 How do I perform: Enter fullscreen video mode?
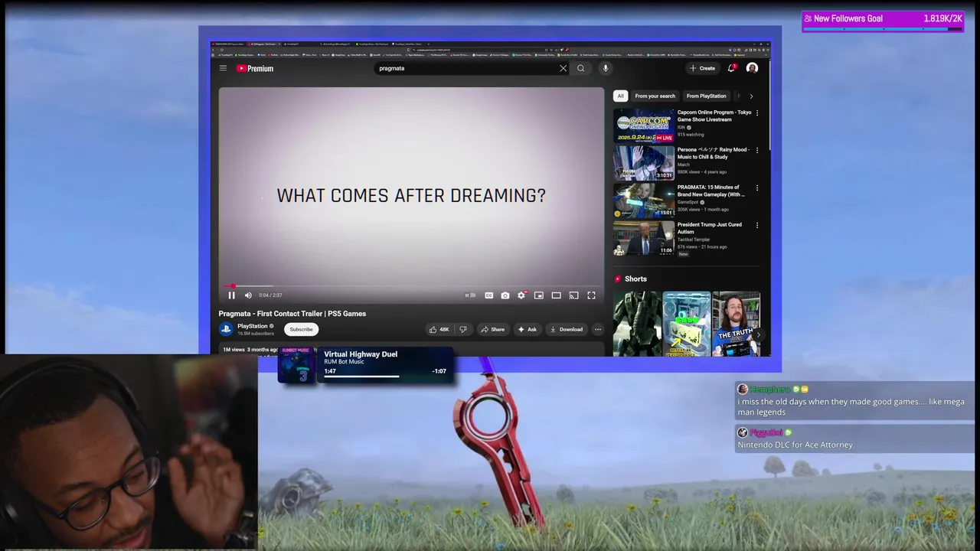coord(591,295)
